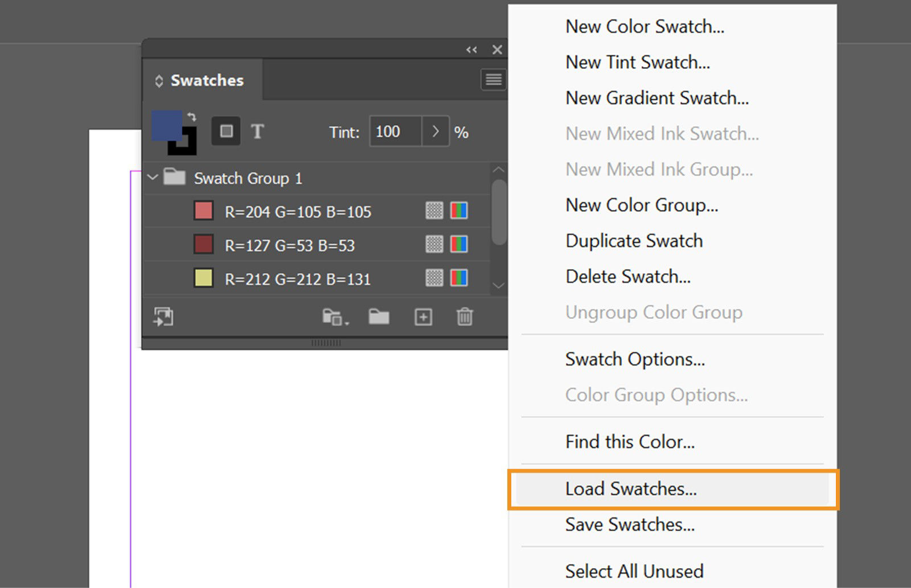The height and width of the screenshot is (588, 911).
Task: Select the Formatting affects text icon
Action: tap(257, 131)
